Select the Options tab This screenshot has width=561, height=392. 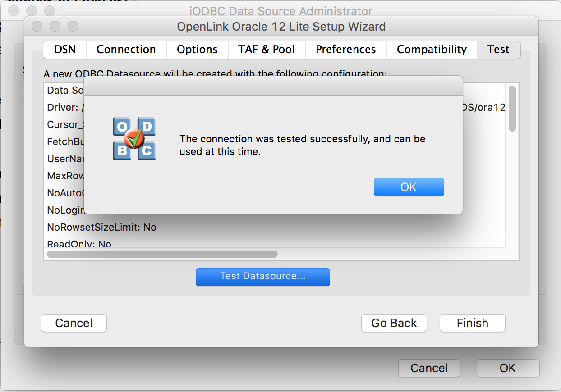[197, 50]
